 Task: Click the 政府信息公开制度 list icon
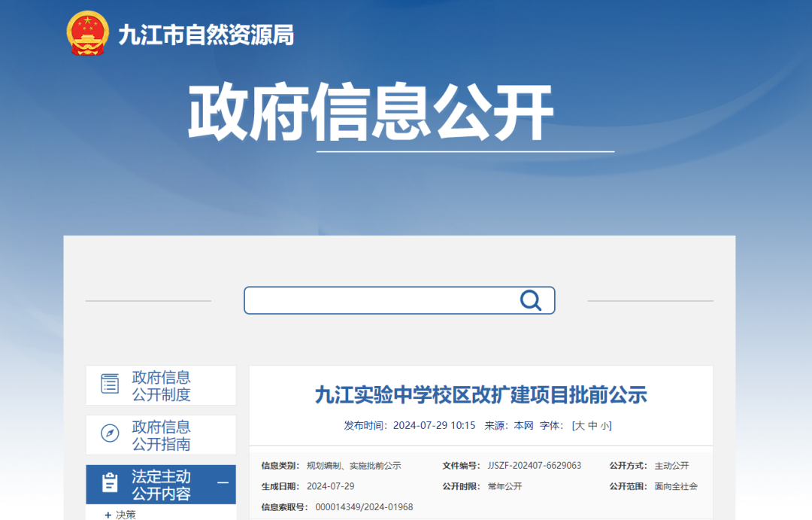coord(110,384)
